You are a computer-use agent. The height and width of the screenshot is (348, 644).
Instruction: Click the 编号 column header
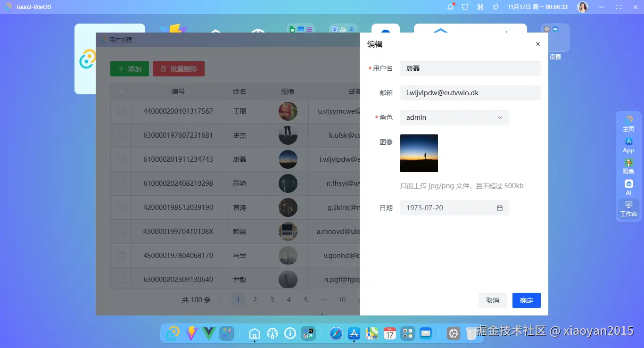[x=178, y=91]
